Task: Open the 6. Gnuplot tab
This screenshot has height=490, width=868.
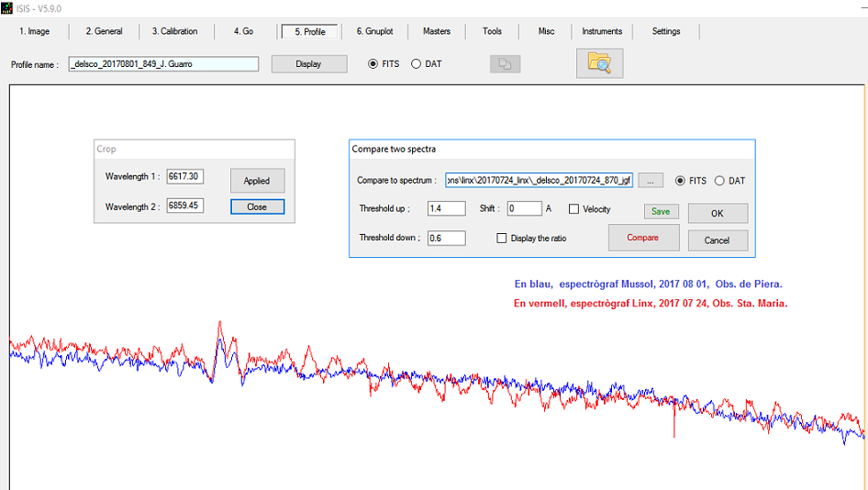Action: (x=374, y=31)
